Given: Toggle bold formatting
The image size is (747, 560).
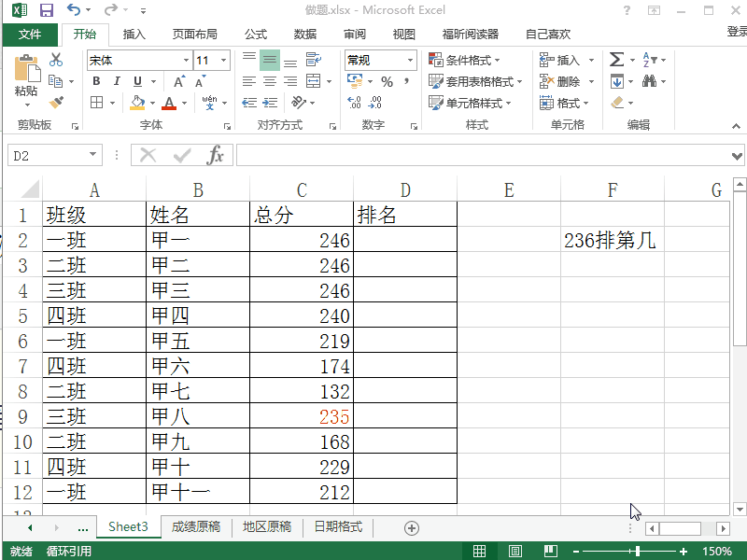Looking at the screenshot, I should click(x=96, y=80).
